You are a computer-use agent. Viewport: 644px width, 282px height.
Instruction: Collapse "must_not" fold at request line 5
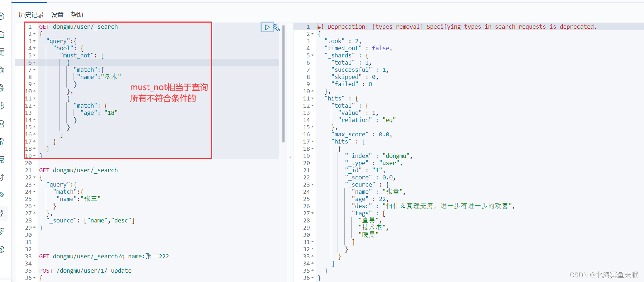34,56
